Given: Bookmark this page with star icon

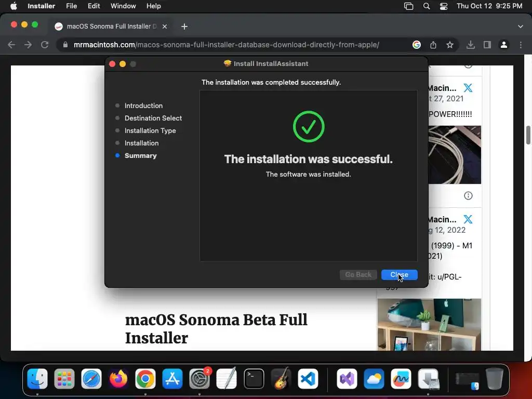Looking at the screenshot, I should [x=450, y=45].
